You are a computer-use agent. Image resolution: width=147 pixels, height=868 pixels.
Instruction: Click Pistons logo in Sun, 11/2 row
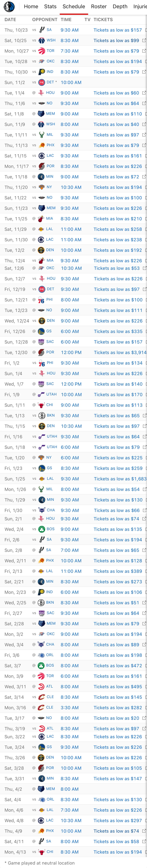tap(41, 82)
